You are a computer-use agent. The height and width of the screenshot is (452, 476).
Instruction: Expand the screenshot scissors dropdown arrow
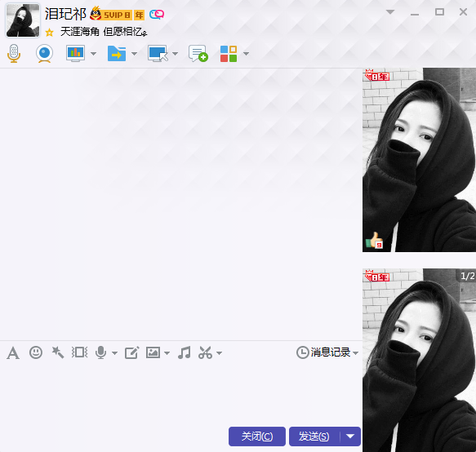click(x=219, y=353)
